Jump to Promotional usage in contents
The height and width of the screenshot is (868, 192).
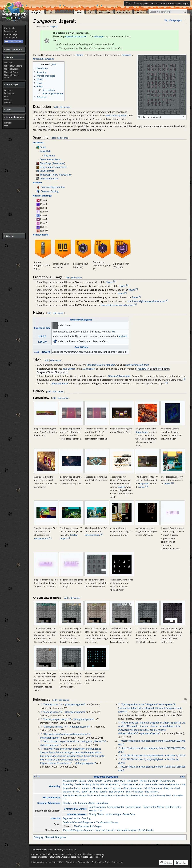(45, 76)
